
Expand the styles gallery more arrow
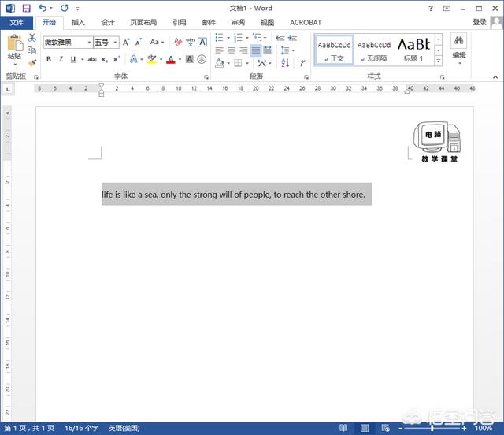[x=439, y=61]
